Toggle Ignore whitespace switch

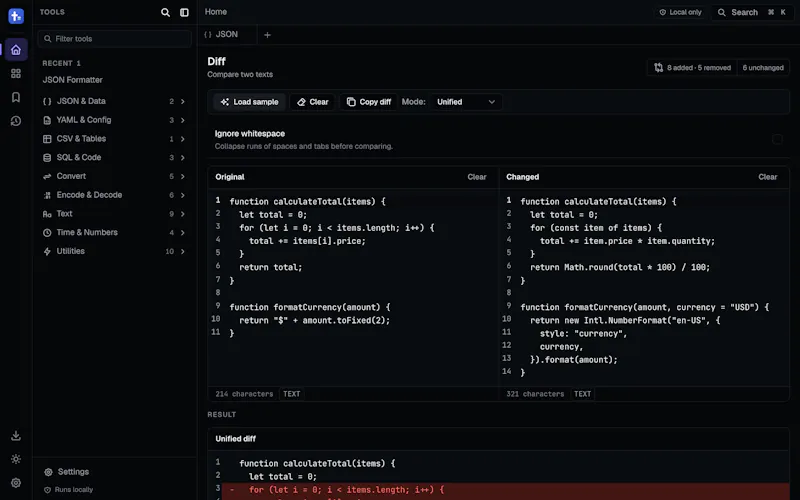click(x=777, y=139)
